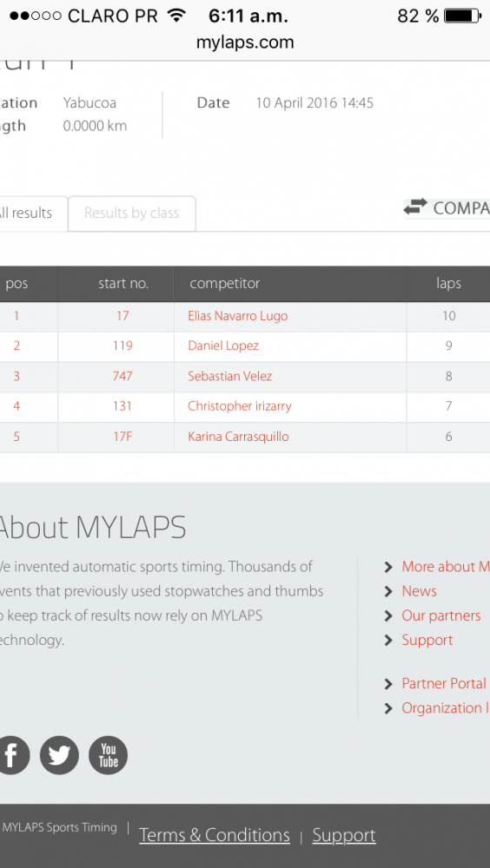Open competitor Daniel Lopez

tap(223, 346)
